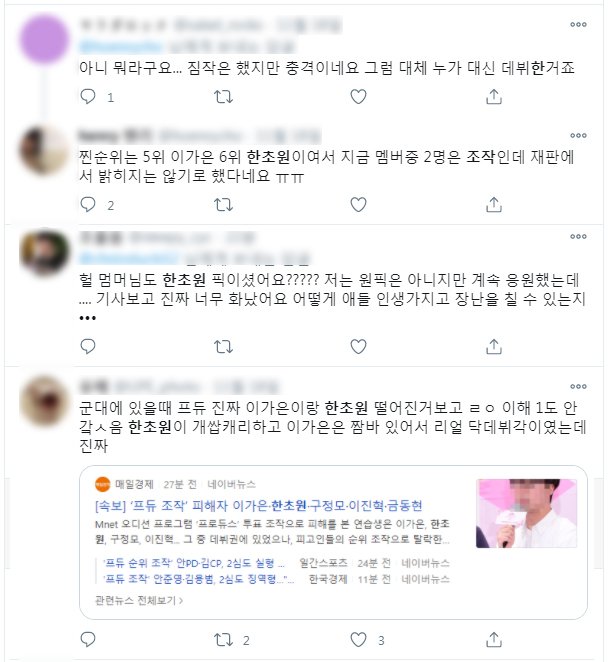Like the tweet about 멤버중 2명은 조작

(x=358, y=205)
